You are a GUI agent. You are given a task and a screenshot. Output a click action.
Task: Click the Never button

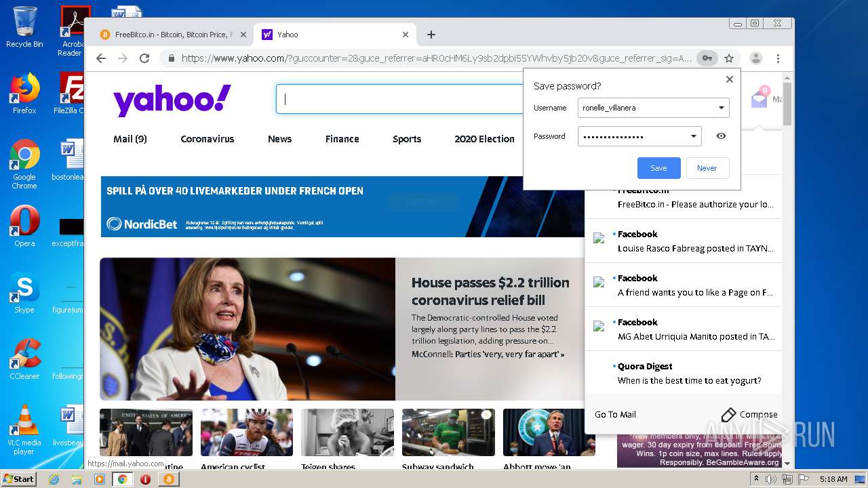click(707, 168)
